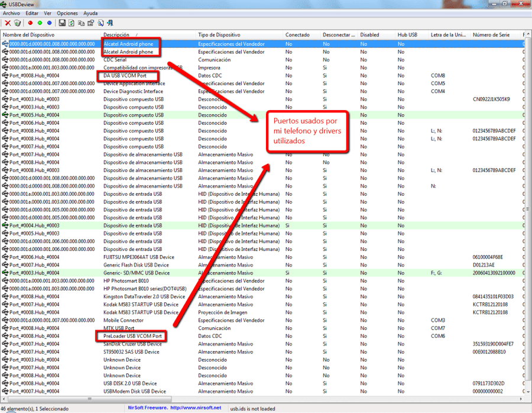532x413 pixels.
Task: Click USB icon of CDC Serial row
Action: click(5, 60)
